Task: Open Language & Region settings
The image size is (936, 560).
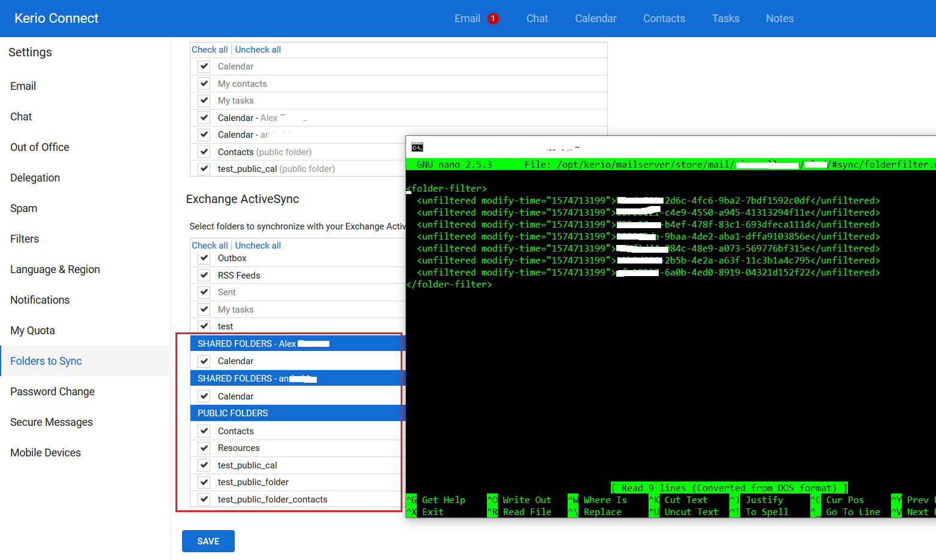Action: point(85,270)
